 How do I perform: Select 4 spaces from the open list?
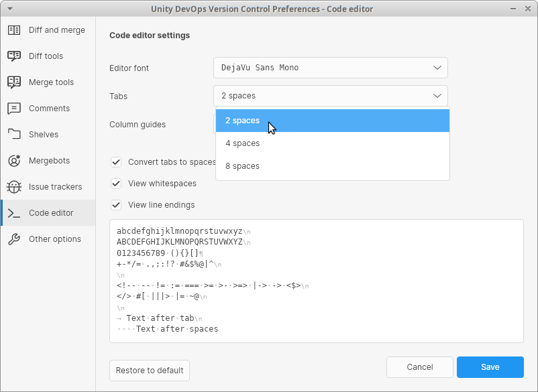[241, 143]
